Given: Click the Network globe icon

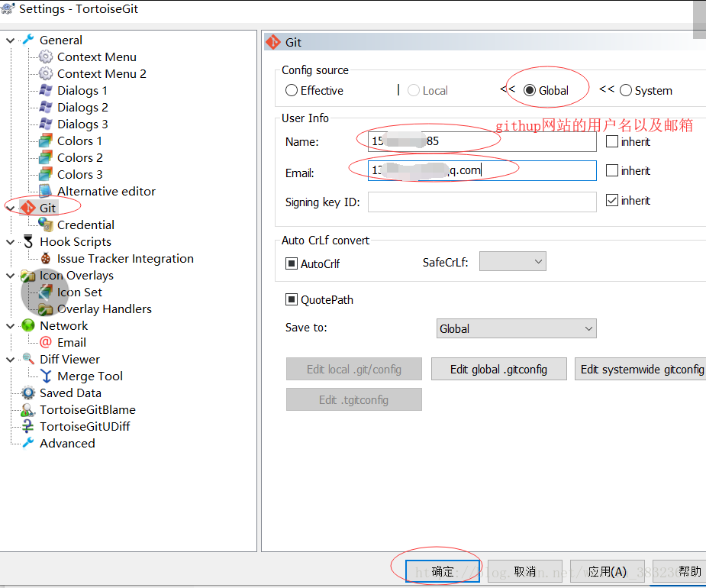Looking at the screenshot, I should pos(28,325).
